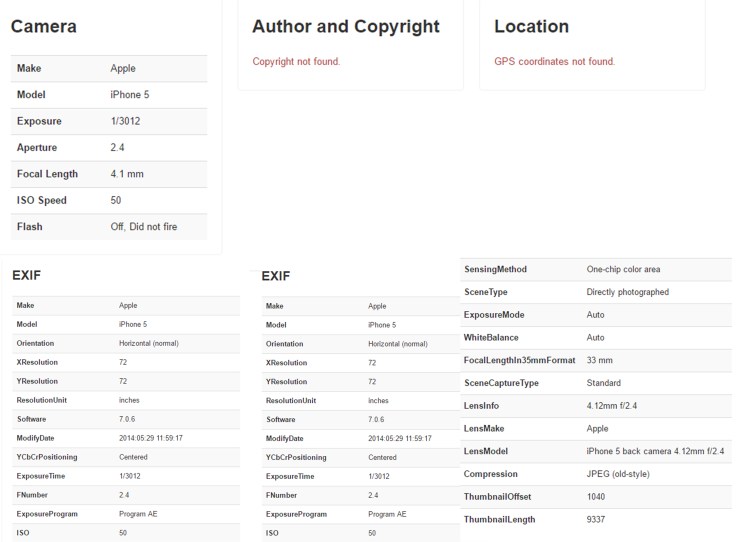Click the ThumbnailLength value 9337
Screen dimensions: 736x542
coord(598,519)
